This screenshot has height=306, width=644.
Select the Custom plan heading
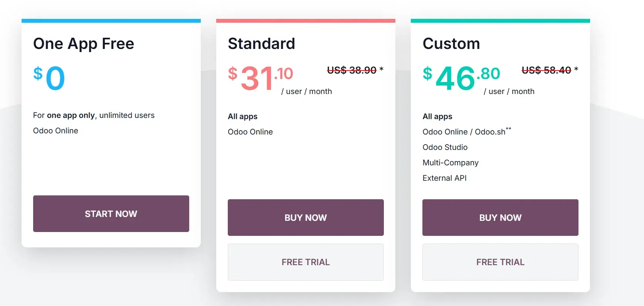click(451, 44)
